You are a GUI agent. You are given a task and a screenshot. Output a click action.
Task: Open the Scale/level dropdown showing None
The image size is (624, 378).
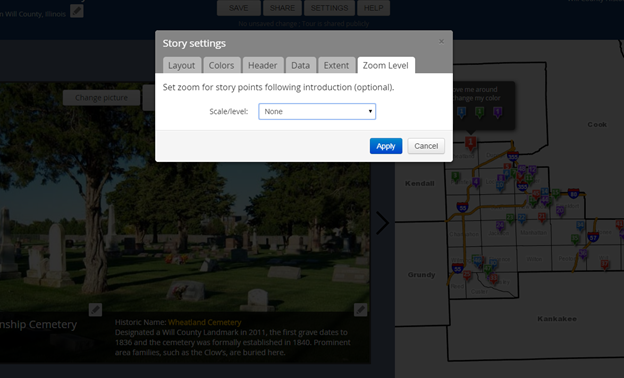317,111
